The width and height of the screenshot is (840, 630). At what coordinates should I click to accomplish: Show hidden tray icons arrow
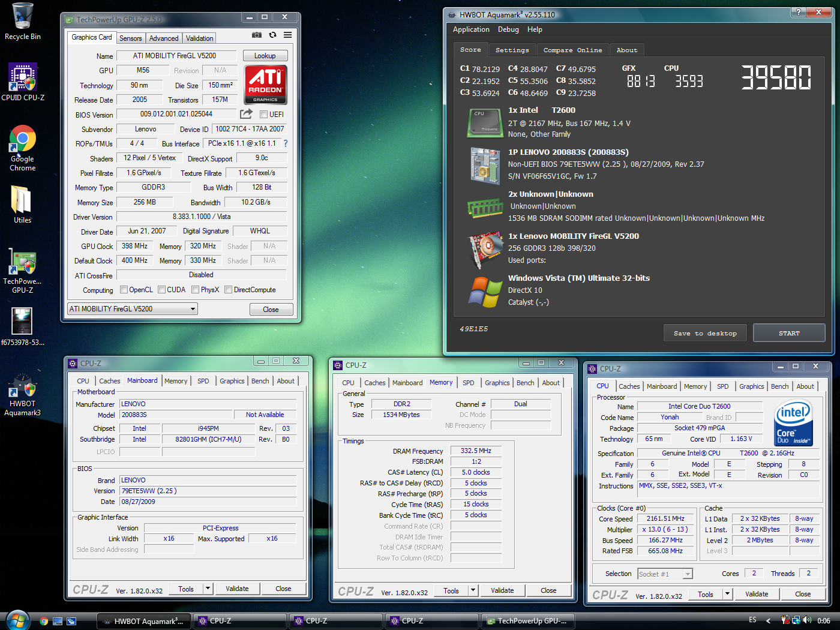tap(769, 620)
